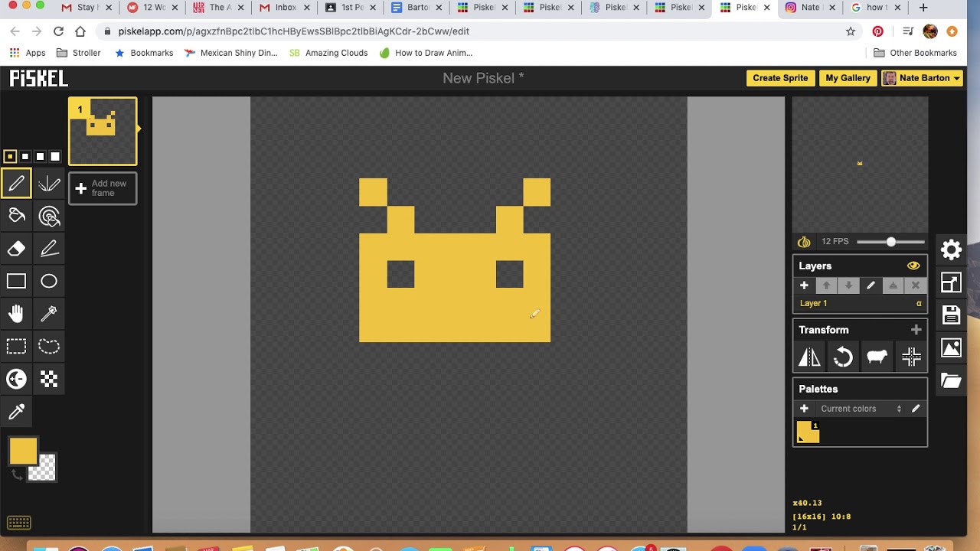Edit the current palette pencil
The image size is (980, 551).
click(915, 409)
